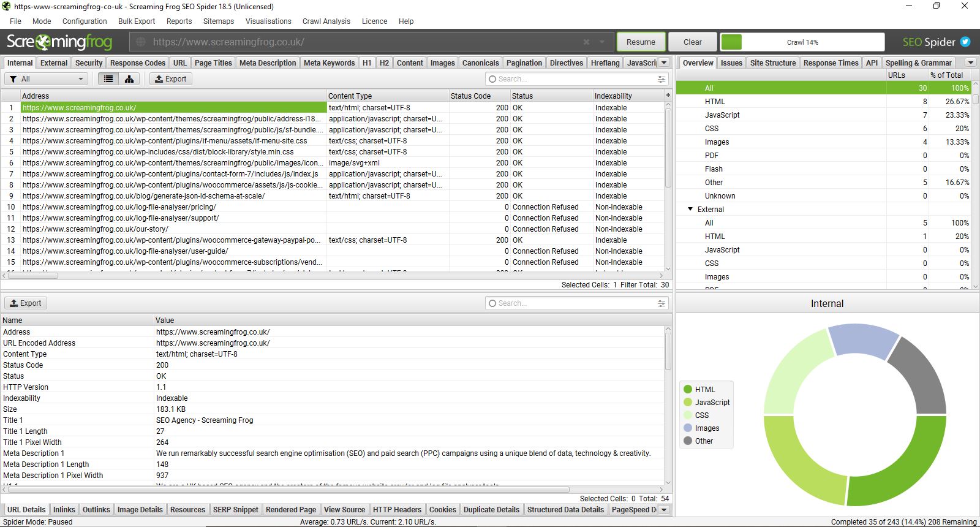Click the Meta Description 1 Length row
Viewport: 980px width, 527px height.
point(333,464)
